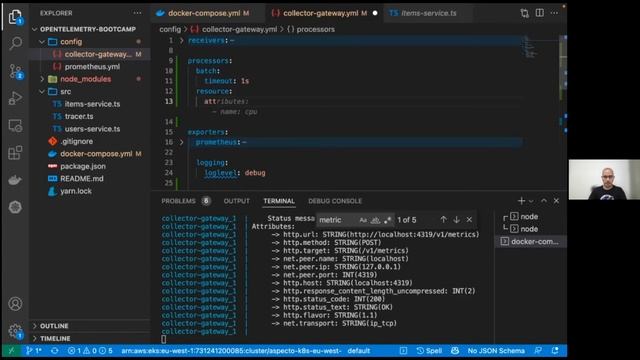
Task: Select the docker-com... terminal in list
Action: click(530, 241)
